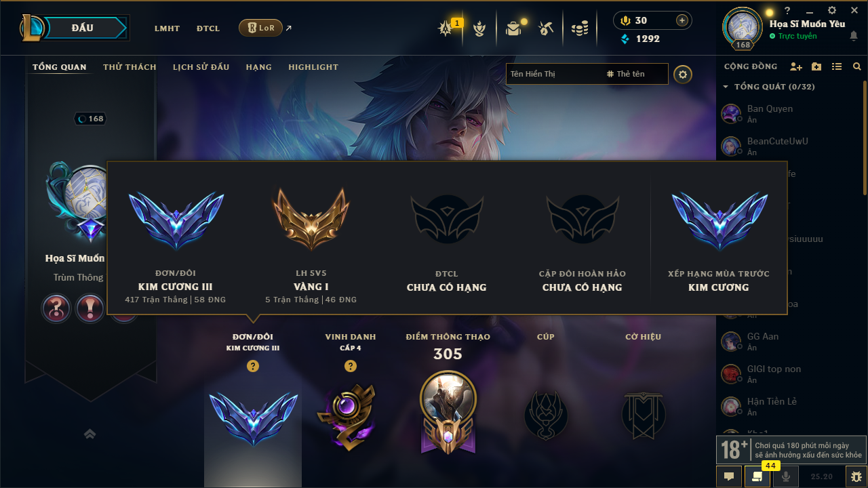Open the profile search settings gear
Viewport: 868px width, 488px height.
tap(683, 74)
